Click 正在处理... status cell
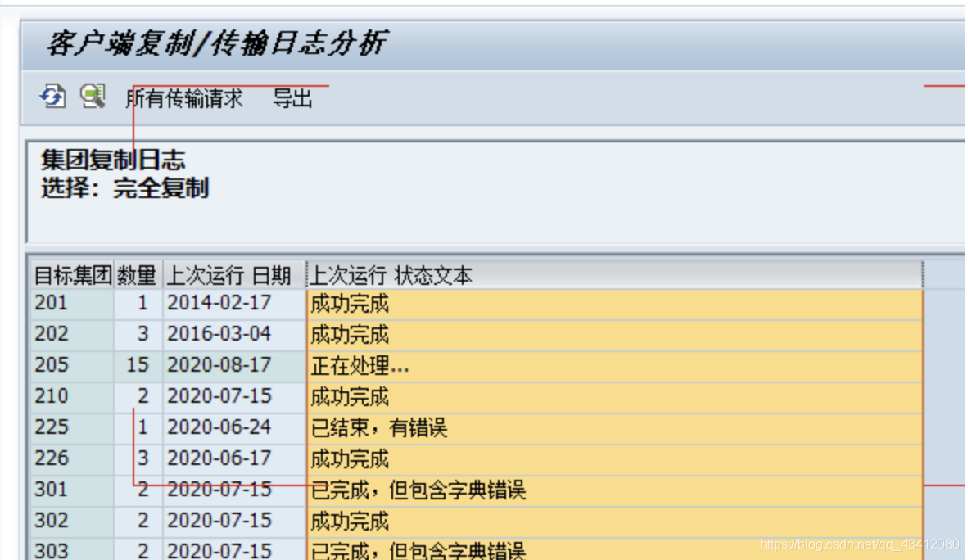The width and height of the screenshot is (968, 560). pos(614,365)
